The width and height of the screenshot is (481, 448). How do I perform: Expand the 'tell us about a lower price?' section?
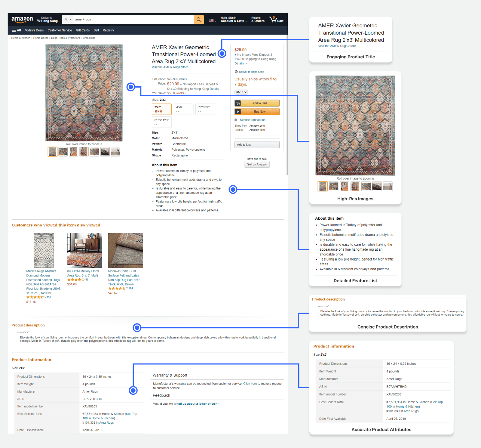(x=198, y=404)
